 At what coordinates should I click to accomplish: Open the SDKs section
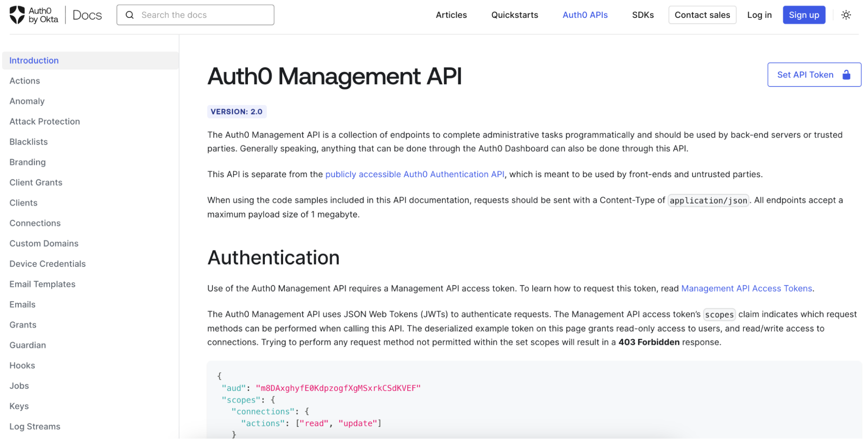click(x=643, y=14)
